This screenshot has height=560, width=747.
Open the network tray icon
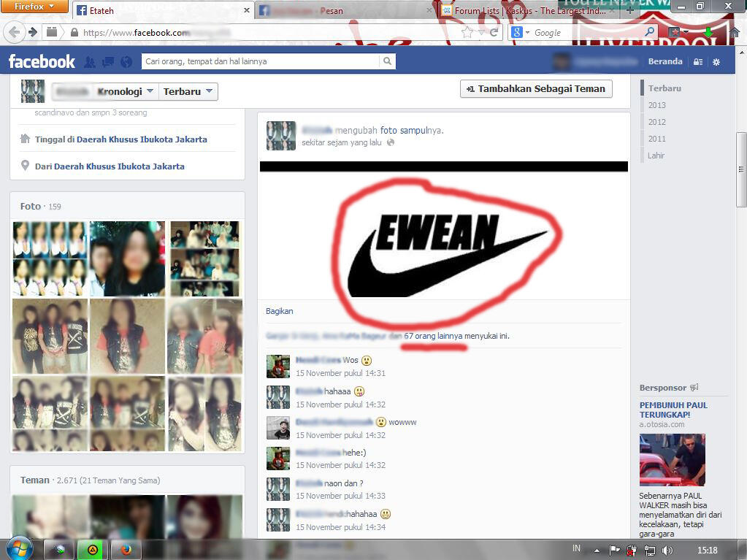point(649,551)
